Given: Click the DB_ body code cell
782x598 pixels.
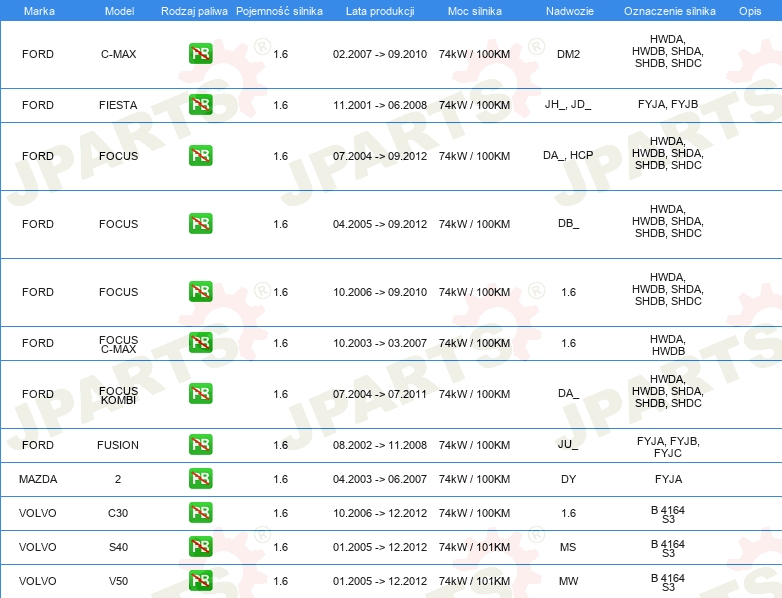Looking at the screenshot, I should [x=569, y=223].
